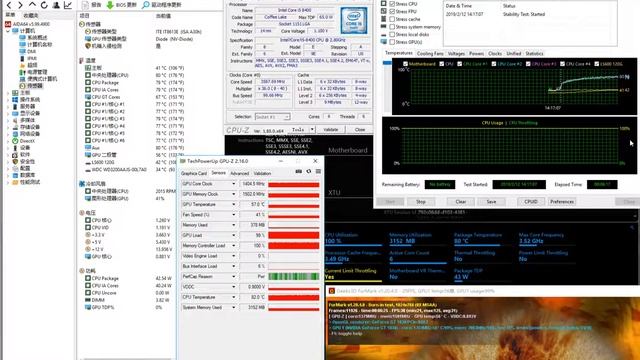Click the Elapsed Time readout box
This screenshot has width=640, height=360.
click(x=602, y=184)
